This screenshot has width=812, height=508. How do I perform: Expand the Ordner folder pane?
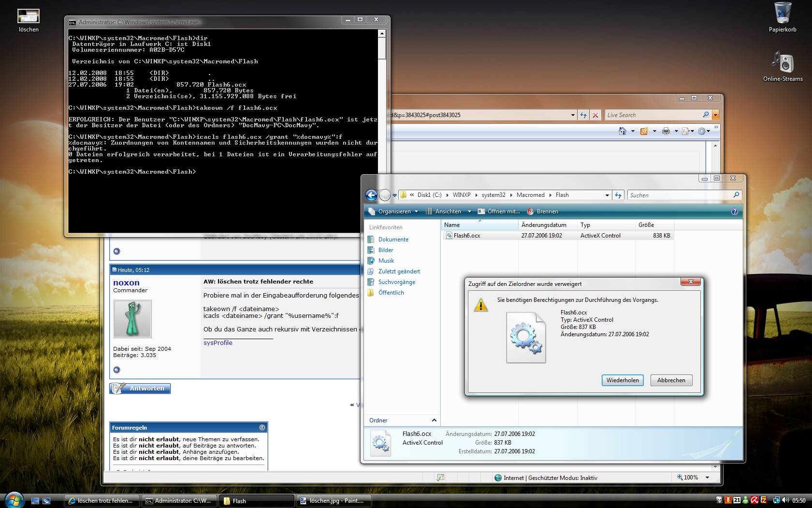pyautogui.click(x=434, y=420)
